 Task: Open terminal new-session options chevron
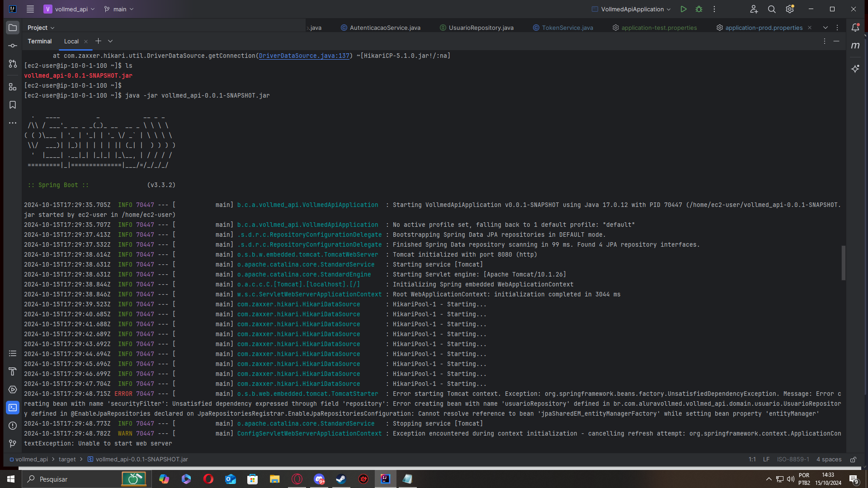point(110,41)
